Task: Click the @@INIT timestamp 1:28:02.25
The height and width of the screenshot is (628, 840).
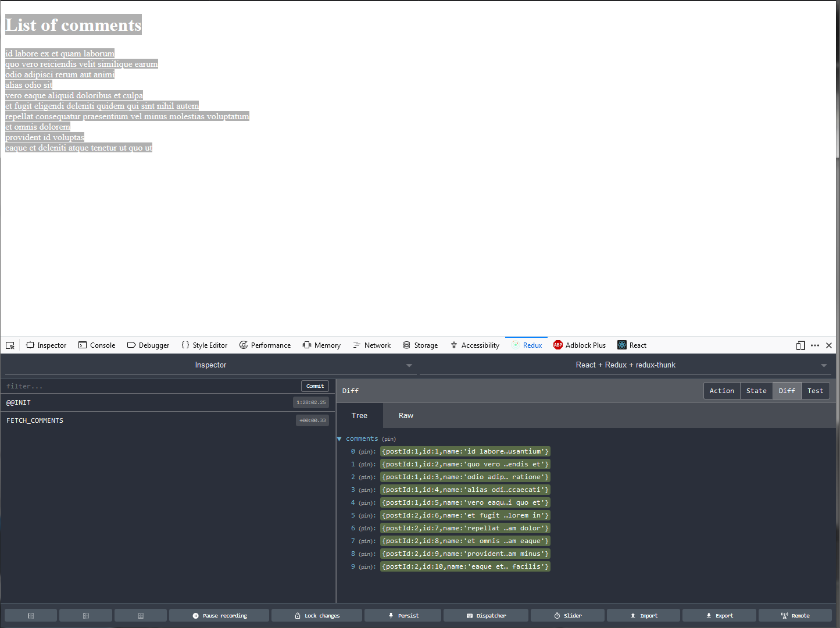Action: pos(311,402)
